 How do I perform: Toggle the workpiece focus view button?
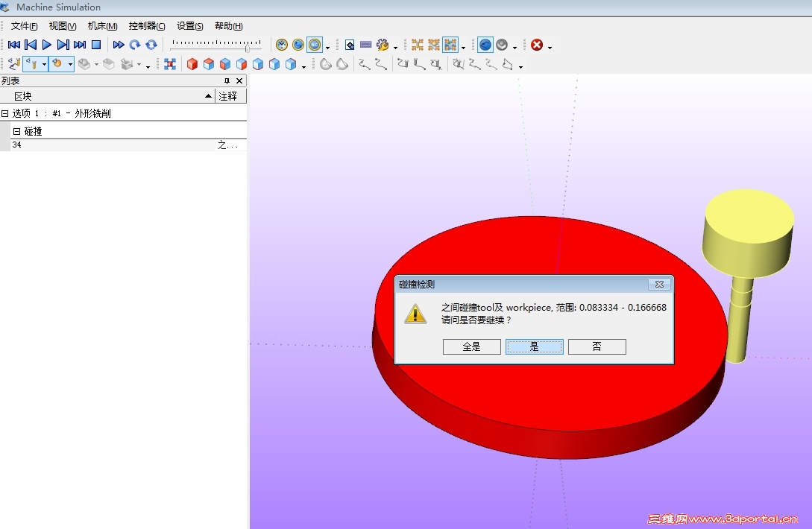pyautogui.click(x=57, y=64)
